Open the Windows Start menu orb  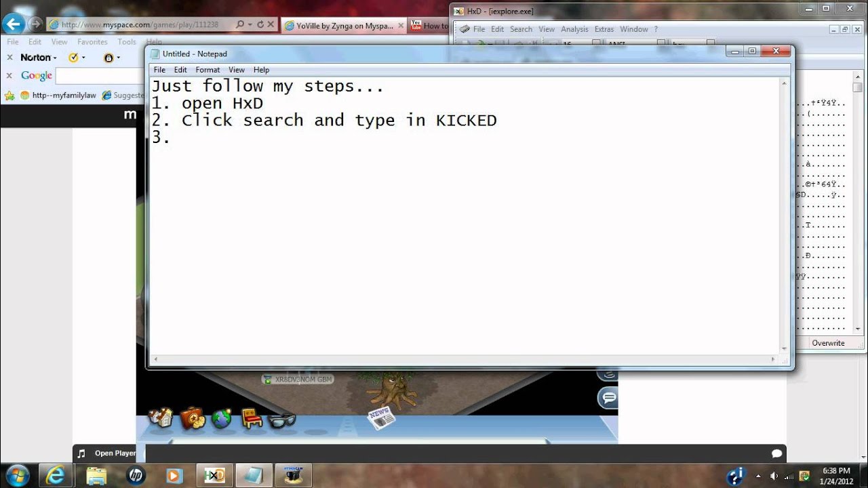(x=17, y=475)
